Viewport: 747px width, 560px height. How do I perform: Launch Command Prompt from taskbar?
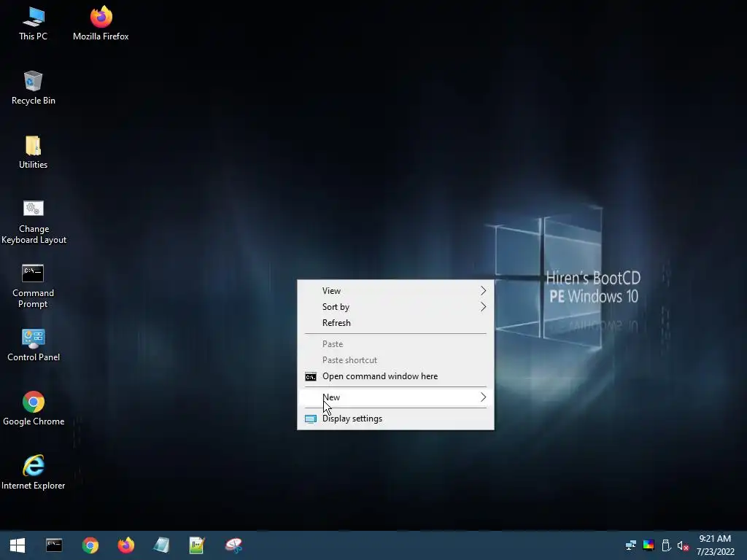click(54, 545)
